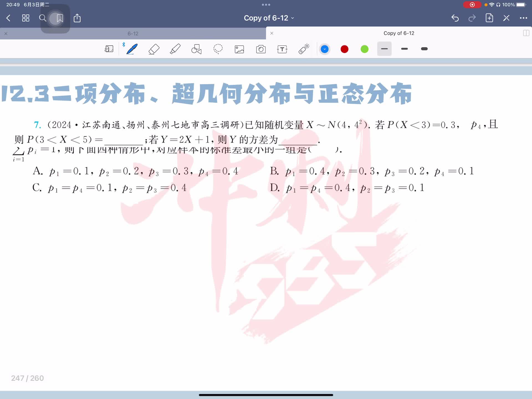
Task: Undo the last action
Action: tap(455, 18)
